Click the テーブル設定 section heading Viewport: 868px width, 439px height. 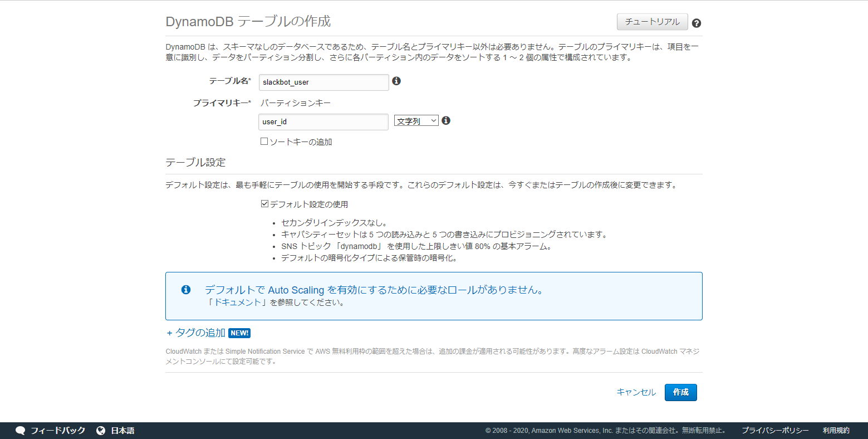point(195,163)
